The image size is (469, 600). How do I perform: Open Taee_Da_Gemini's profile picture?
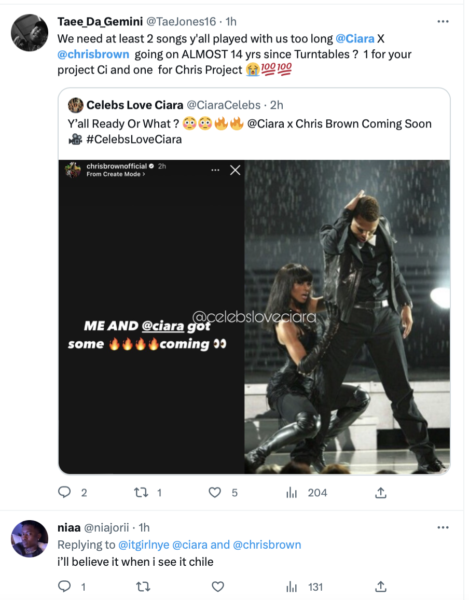point(29,33)
